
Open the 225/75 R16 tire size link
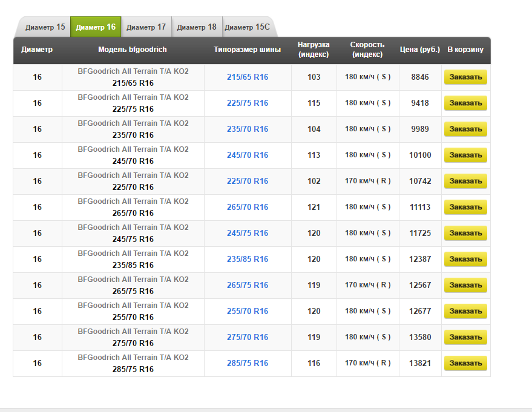click(248, 103)
